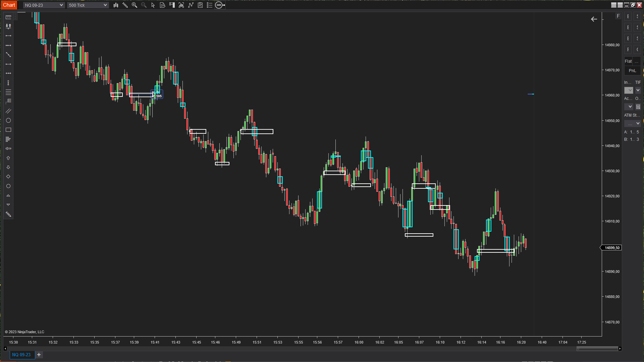
Task: Open the drawing tools pencil menu
Action: pyautogui.click(x=125, y=5)
